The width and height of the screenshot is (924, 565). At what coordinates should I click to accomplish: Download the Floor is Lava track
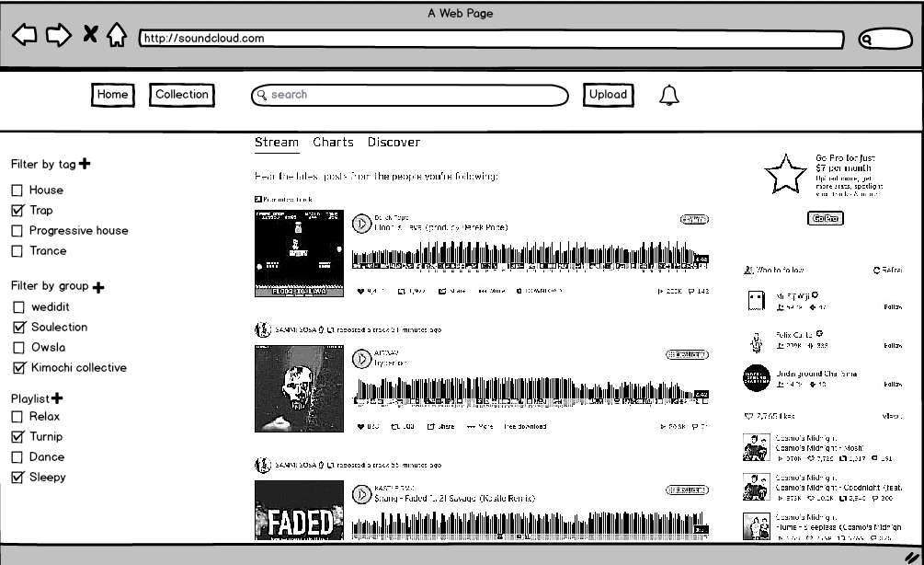point(539,292)
